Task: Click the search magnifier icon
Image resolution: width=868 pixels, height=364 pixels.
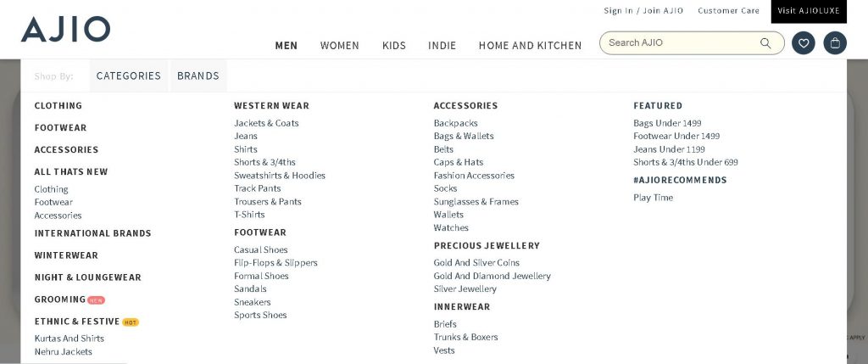Action: 765,43
